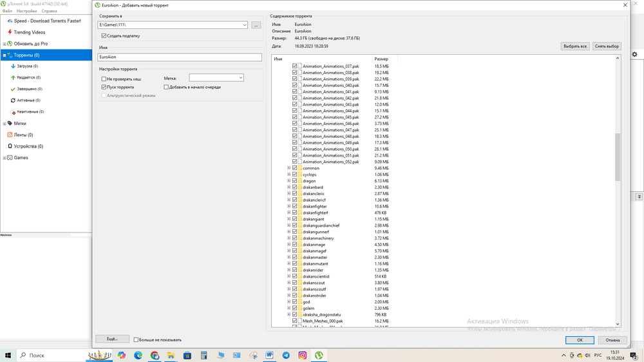The width and height of the screenshot is (644, 362).
Task: Open the Настройки menu
Action: pos(26,11)
